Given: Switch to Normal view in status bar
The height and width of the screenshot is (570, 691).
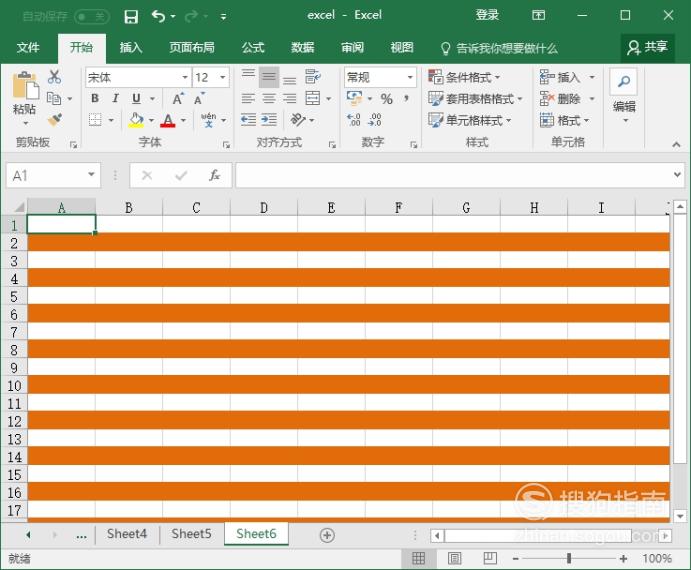Looking at the screenshot, I should 418,559.
